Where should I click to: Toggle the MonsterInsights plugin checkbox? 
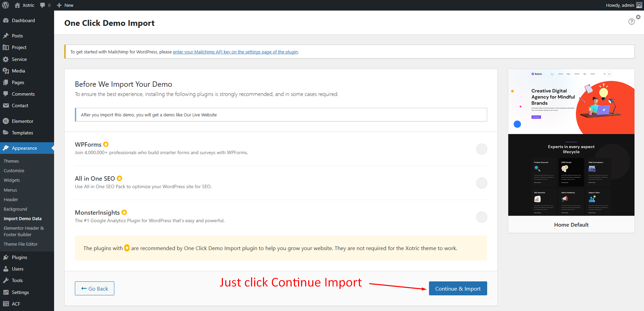pos(481,217)
